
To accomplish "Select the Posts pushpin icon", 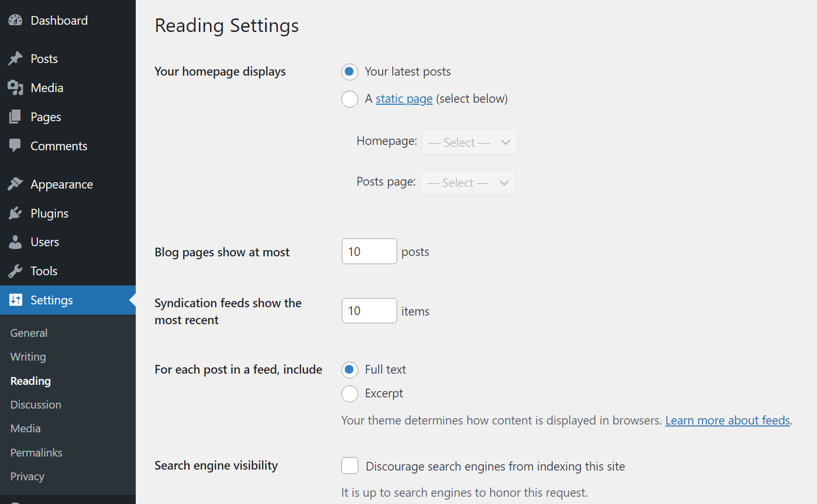I will coord(15,58).
